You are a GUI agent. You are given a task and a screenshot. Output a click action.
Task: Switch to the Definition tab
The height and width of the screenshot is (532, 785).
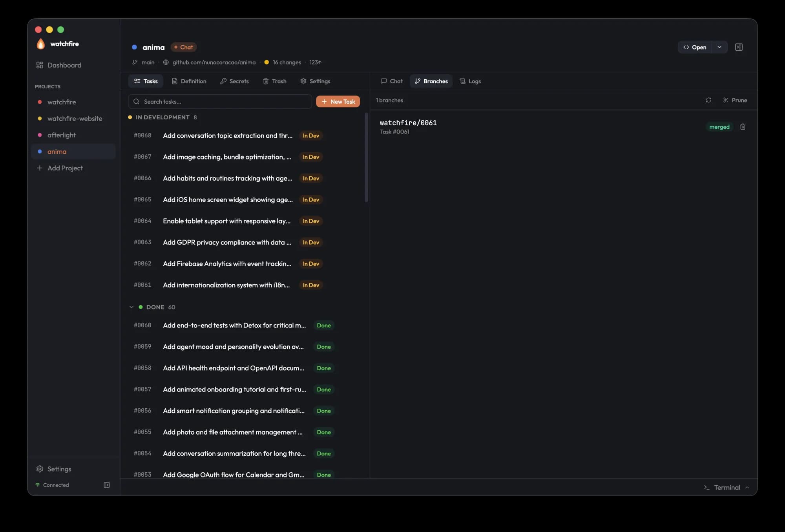[189, 81]
